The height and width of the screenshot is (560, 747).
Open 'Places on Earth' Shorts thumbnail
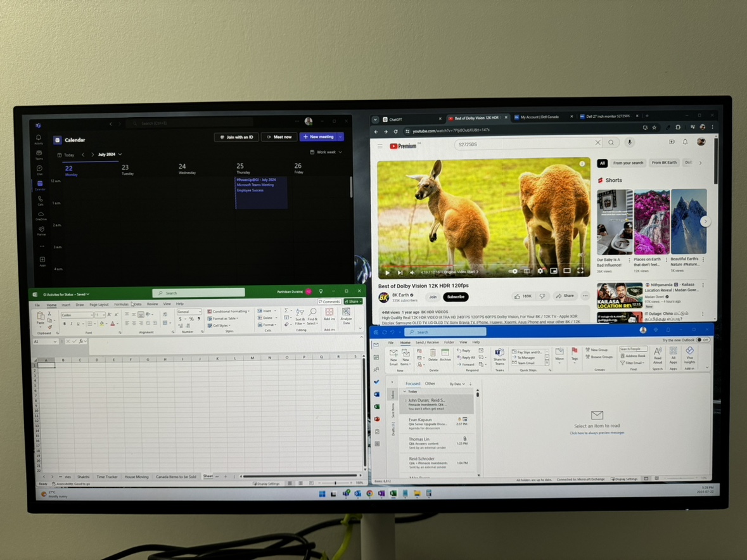tap(651, 222)
